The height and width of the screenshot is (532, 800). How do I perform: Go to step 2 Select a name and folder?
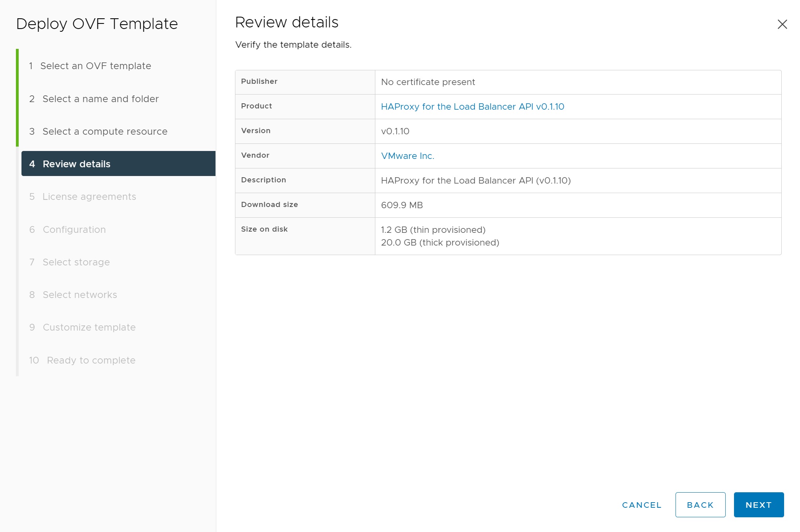coord(100,99)
